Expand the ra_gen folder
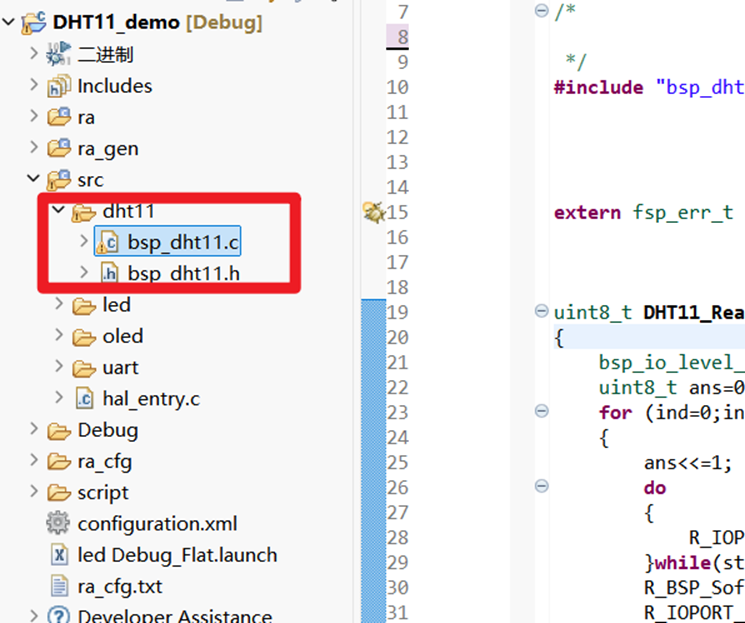745x623 pixels. point(33,148)
